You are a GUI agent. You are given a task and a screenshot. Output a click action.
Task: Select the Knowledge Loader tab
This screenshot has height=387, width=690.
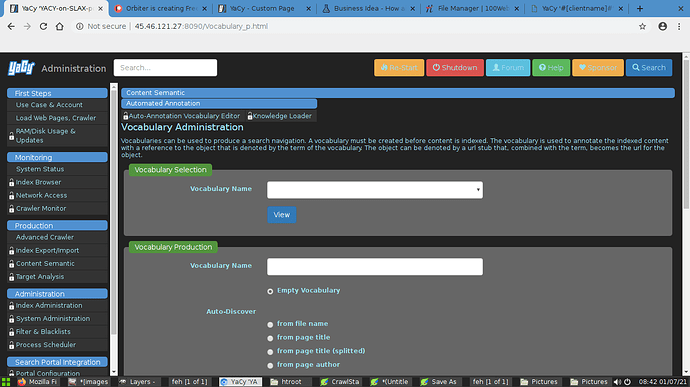tap(280, 116)
